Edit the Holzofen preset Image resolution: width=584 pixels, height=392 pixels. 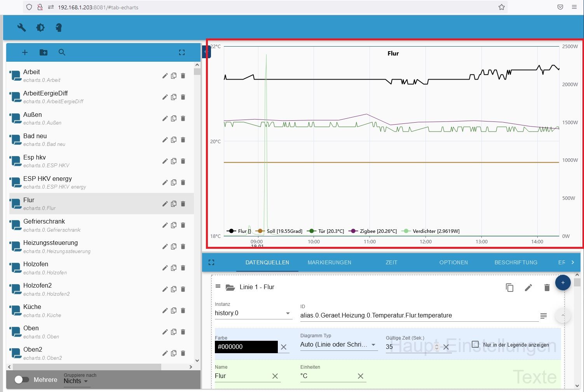pyautogui.click(x=165, y=268)
